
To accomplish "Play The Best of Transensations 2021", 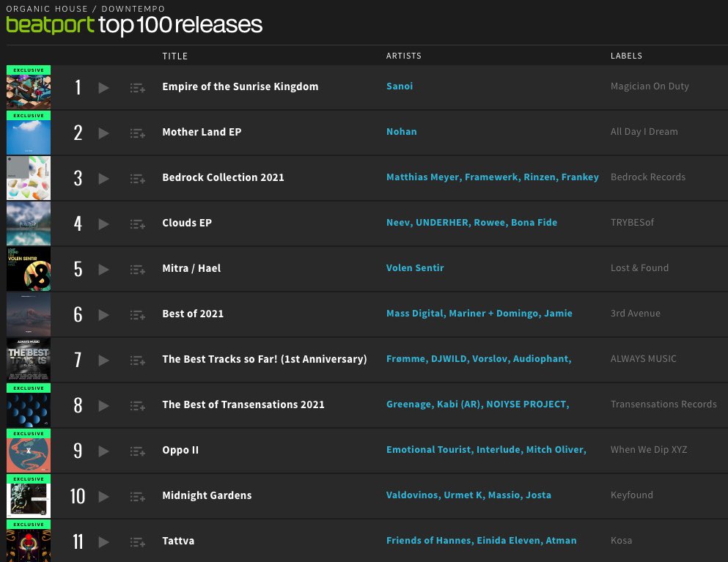I will [103, 406].
